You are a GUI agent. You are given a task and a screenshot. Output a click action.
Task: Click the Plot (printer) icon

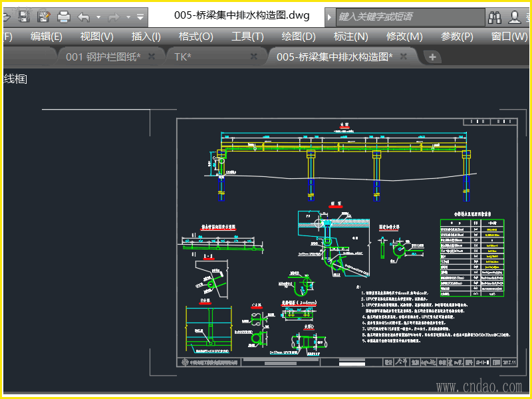pyautogui.click(x=63, y=16)
